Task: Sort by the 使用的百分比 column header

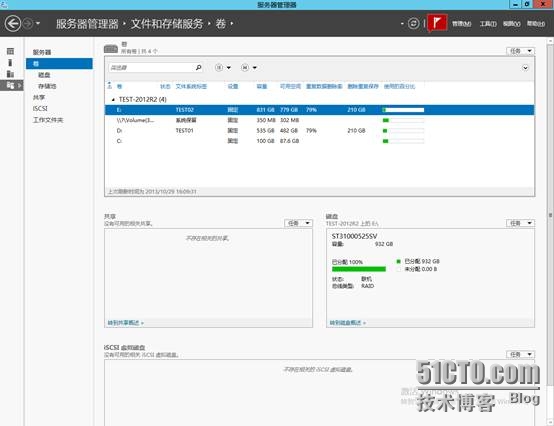Action: [x=399, y=87]
